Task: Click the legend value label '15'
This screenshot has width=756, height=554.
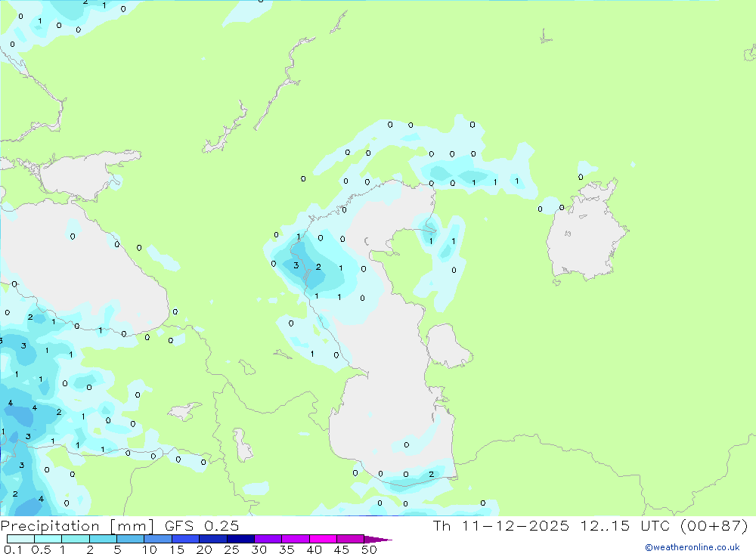Action: 177,549
